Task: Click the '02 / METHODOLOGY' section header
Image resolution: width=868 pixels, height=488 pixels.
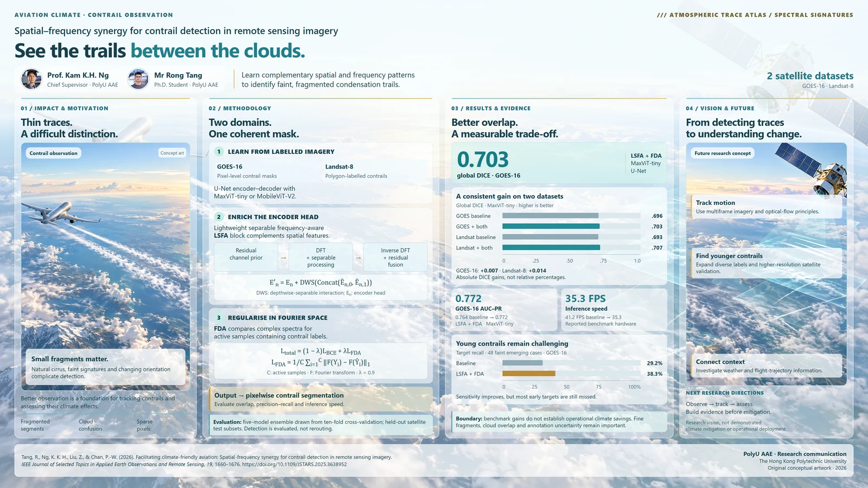Action: click(240, 108)
